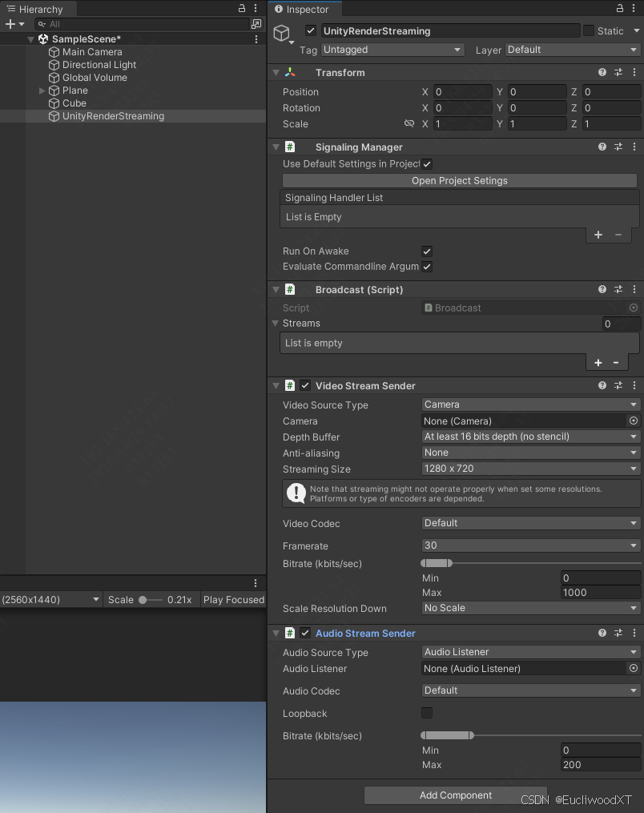644x813 pixels.
Task: Enable the Loopback checkbox
Action: coord(427,713)
